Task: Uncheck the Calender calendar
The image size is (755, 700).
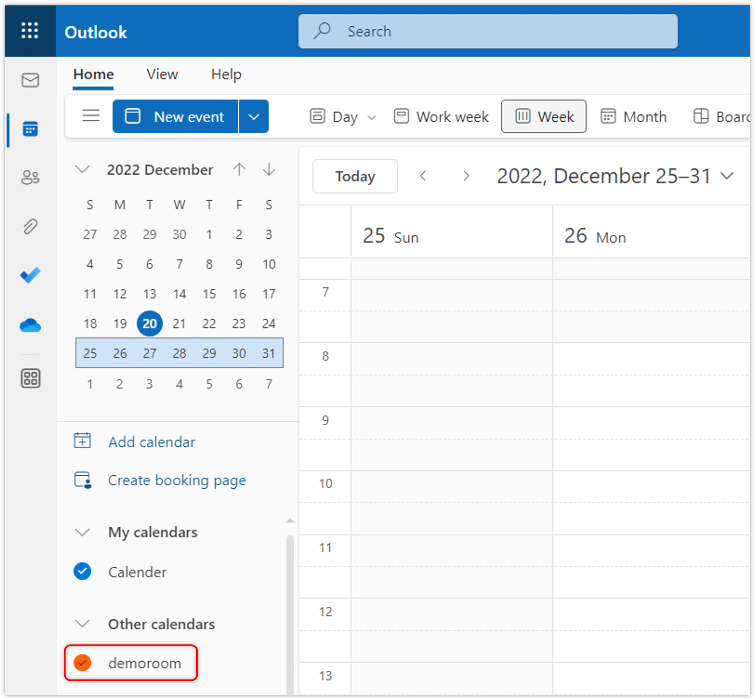Action: (x=82, y=571)
